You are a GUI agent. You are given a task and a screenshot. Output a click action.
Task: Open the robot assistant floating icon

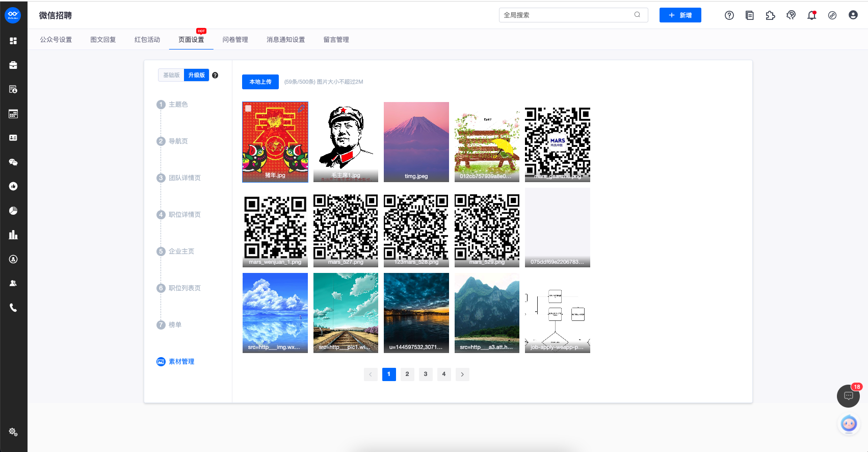click(849, 424)
